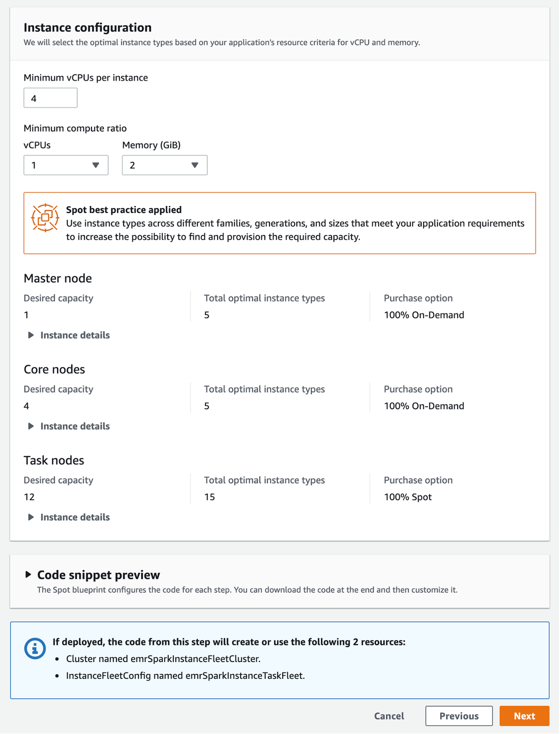Expand the Code snippet preview section
Screen dimensions: 560x734
98,574
